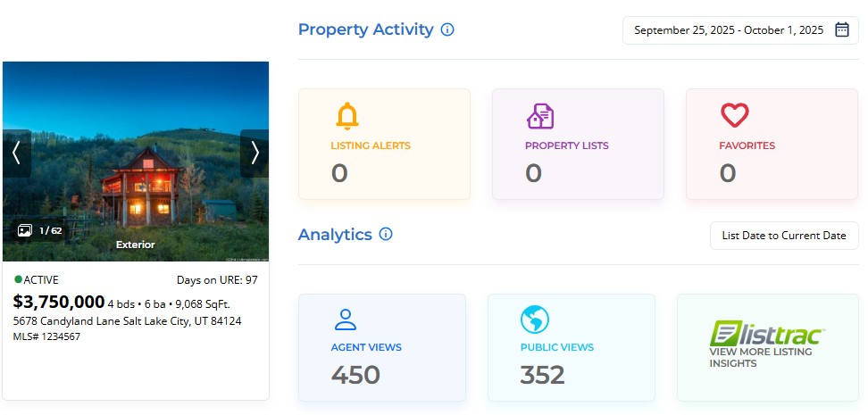Open ListTrac view more listing insights
This screenshot has height=415, width=868.
767,347
